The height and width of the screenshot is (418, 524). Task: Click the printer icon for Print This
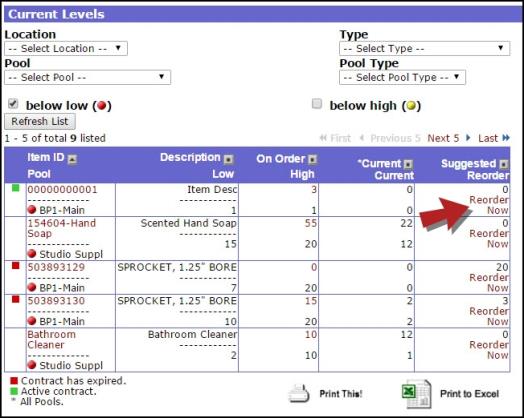coord(299,394)
